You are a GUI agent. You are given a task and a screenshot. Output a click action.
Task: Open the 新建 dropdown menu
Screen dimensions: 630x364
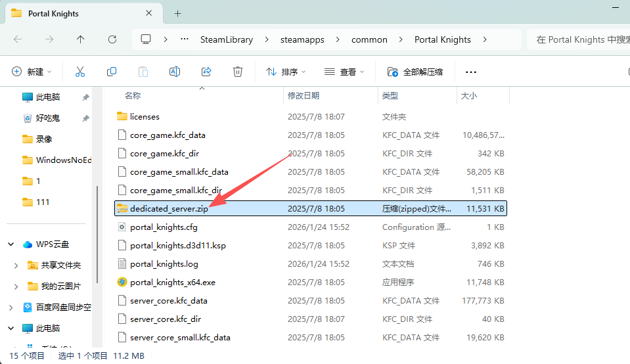(x=32, y=72)
